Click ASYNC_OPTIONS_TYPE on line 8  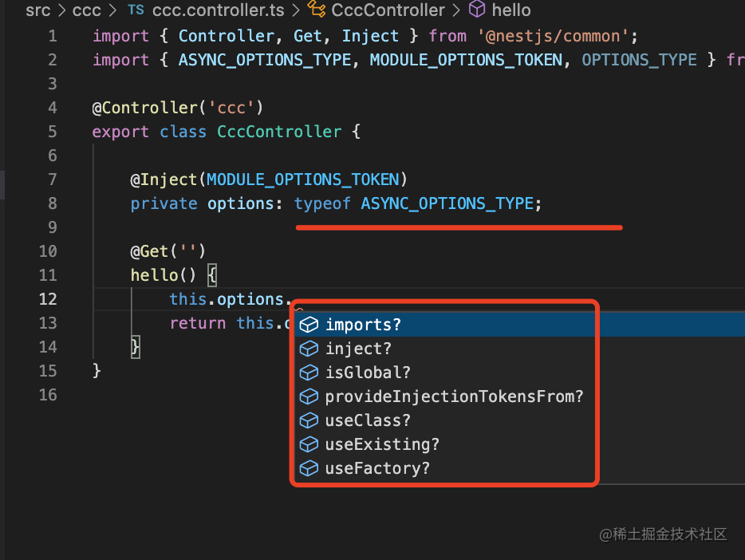447,203
